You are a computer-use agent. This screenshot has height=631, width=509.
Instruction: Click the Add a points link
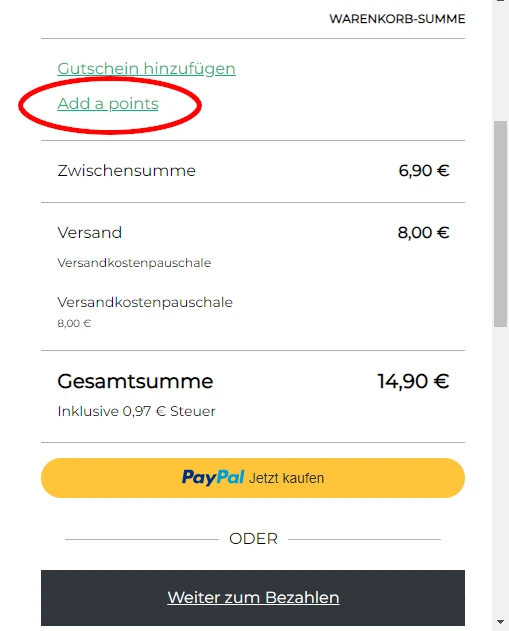click(108, 104)
